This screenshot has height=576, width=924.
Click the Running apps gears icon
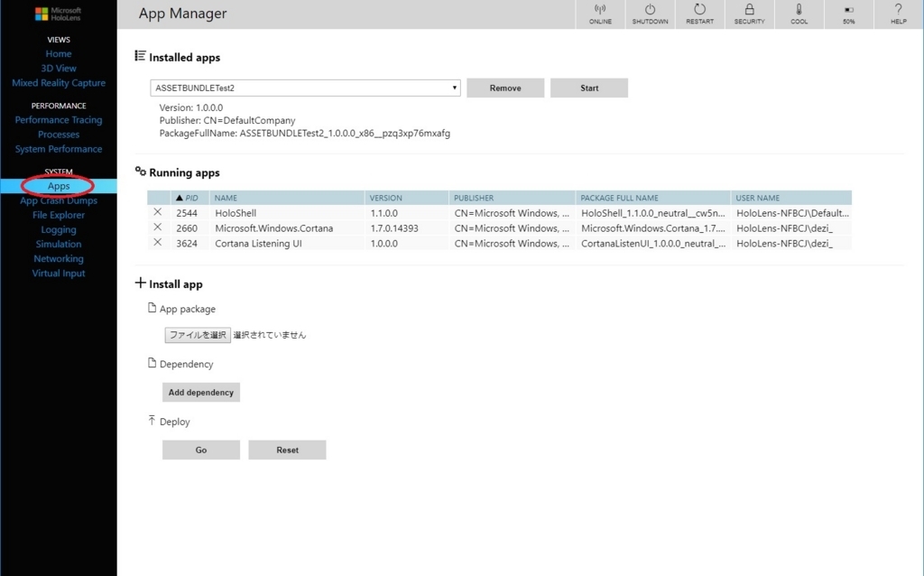pyautogui.click(x=140, y=172)
